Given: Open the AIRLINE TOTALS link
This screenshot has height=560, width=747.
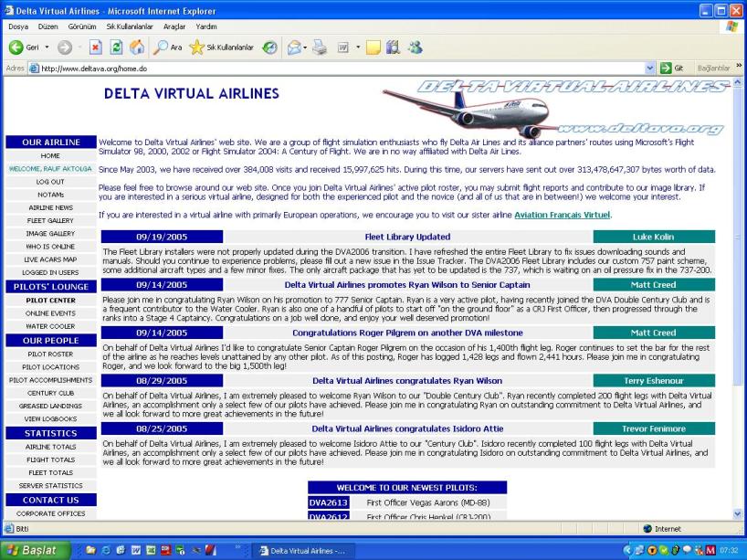Looking at the screenshot, I should pyautogui.click(x=50, y=447).
